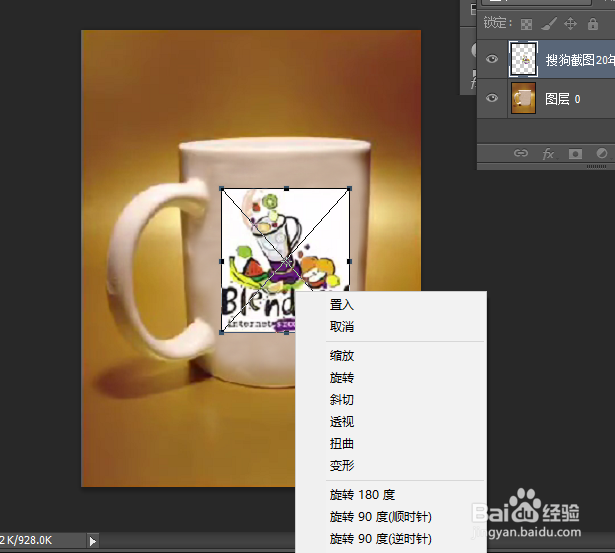
Task: Click the top-middle transform handle
Action: [x=286, y=189]
